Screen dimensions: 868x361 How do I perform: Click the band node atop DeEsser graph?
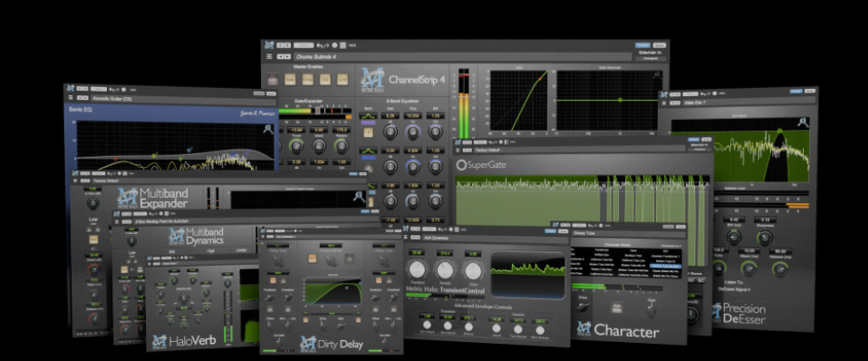[x=780, y=132]
